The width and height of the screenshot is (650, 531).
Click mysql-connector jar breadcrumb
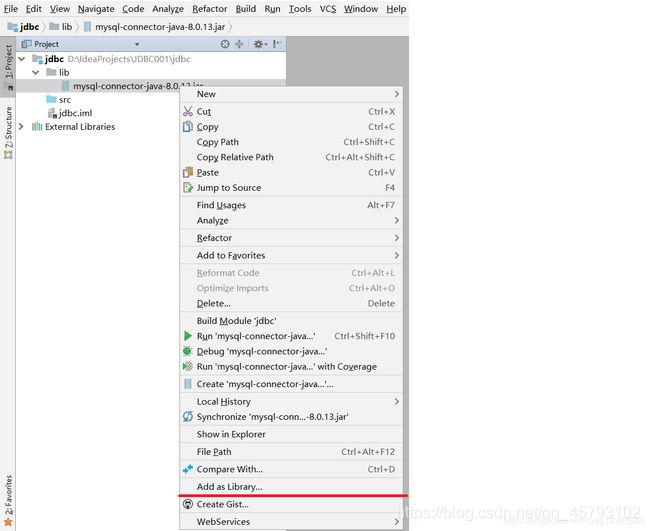pos(155,27)
